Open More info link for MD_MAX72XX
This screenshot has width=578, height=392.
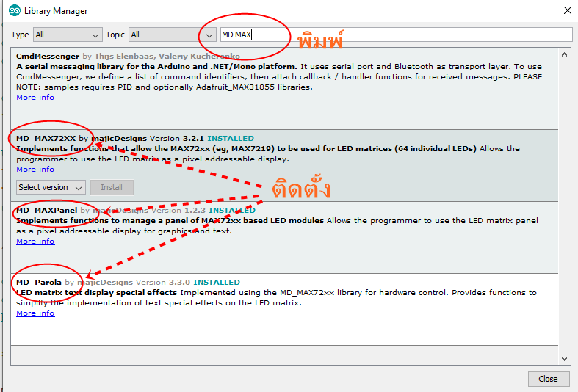(35, 169)
